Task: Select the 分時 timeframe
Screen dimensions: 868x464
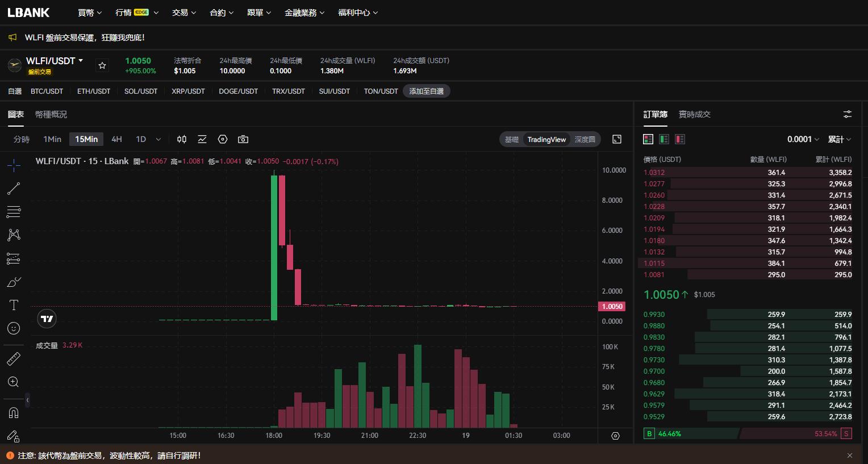Action: (x=22, y=139)
